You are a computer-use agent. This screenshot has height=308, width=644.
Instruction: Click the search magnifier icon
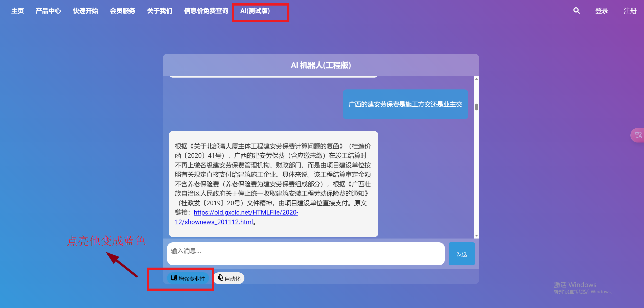pyautogui.click(x=576, y=11)
